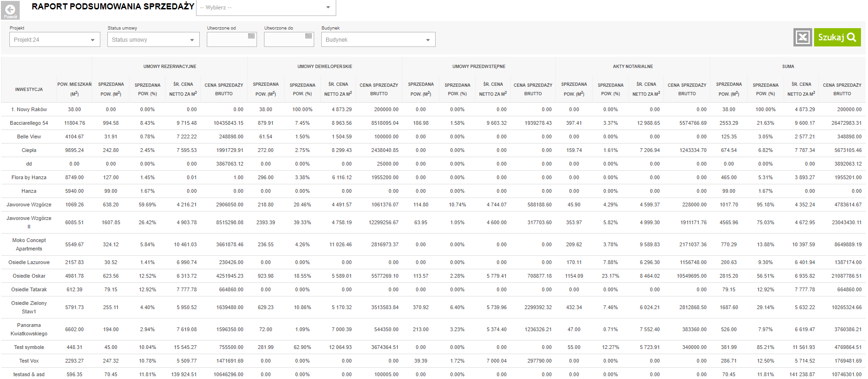Select the Osiedle Lazurowe row name

[x=29, y=262]
